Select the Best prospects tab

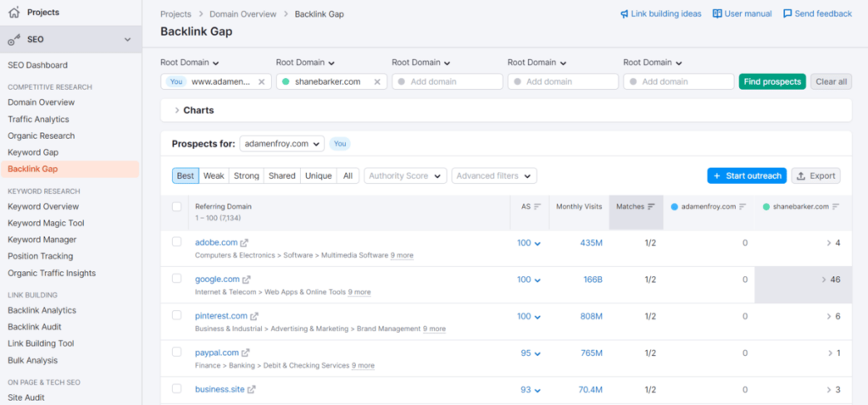click(186, 176)
